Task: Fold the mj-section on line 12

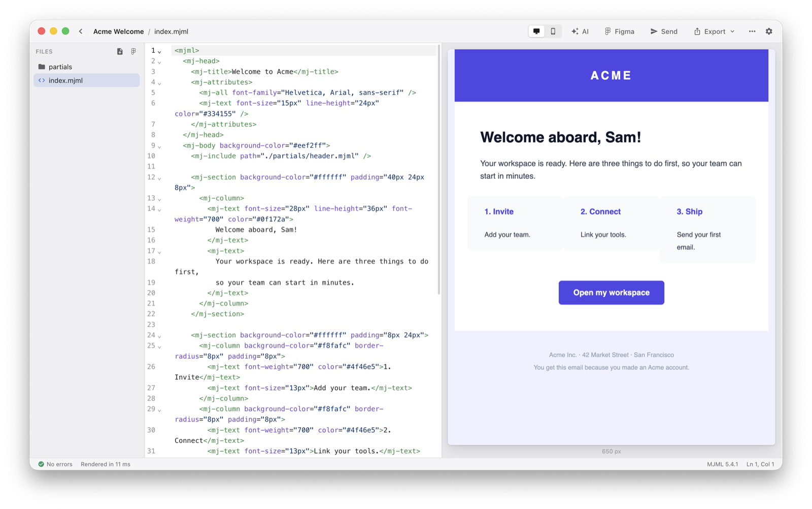Action: (x=159, y=178)
